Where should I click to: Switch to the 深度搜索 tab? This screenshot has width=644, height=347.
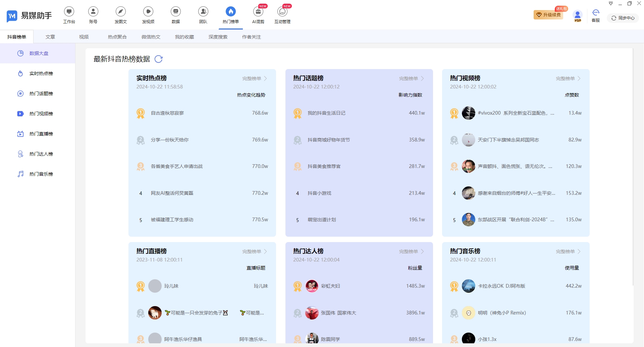click(218, 37)
